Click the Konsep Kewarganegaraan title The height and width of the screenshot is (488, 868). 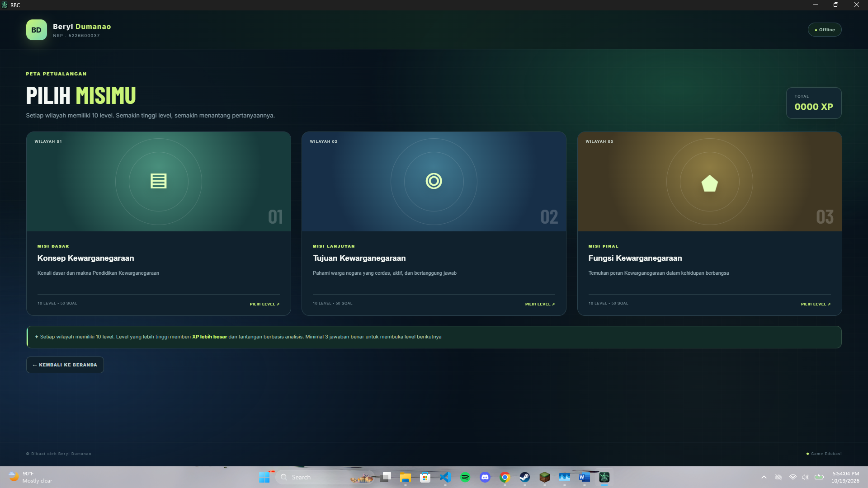(x=86, y=258)
